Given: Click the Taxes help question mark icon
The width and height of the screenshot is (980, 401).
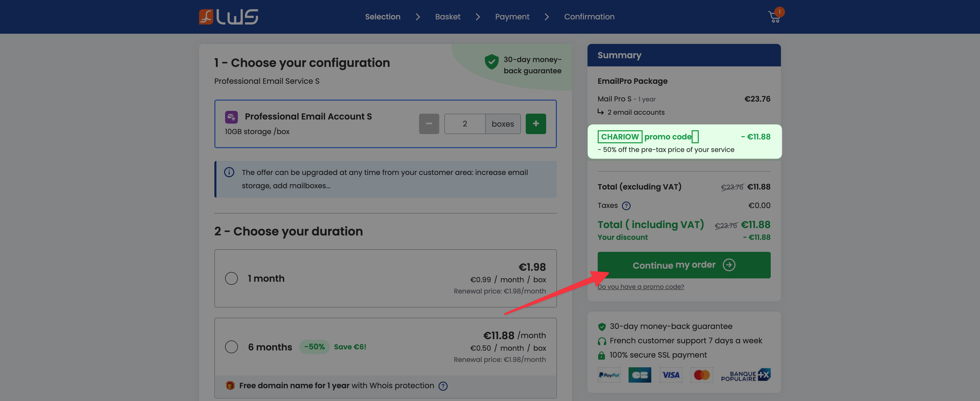Looking at the screenshot, I should click(626, 206).
